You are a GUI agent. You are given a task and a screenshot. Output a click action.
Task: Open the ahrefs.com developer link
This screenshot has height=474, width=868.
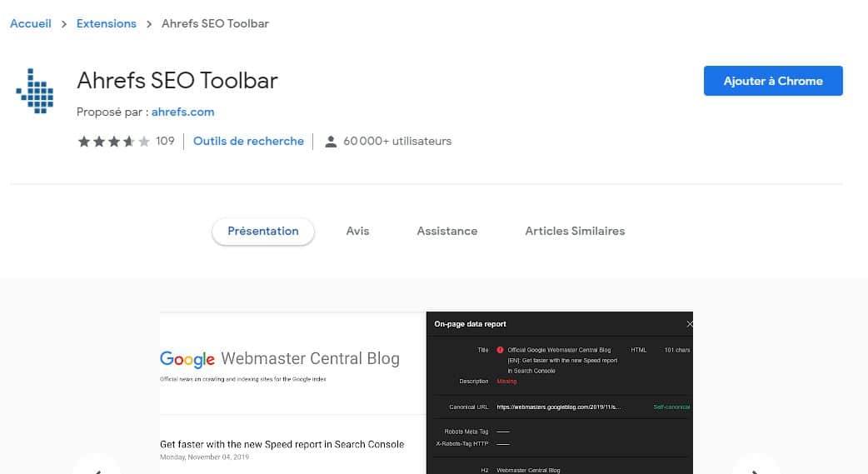click(182, 112)
